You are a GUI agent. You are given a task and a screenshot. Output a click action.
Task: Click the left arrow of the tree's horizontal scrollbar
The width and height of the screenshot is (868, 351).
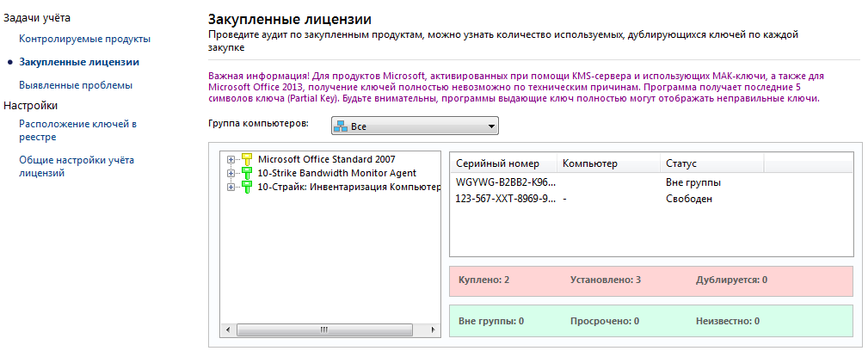227,330
